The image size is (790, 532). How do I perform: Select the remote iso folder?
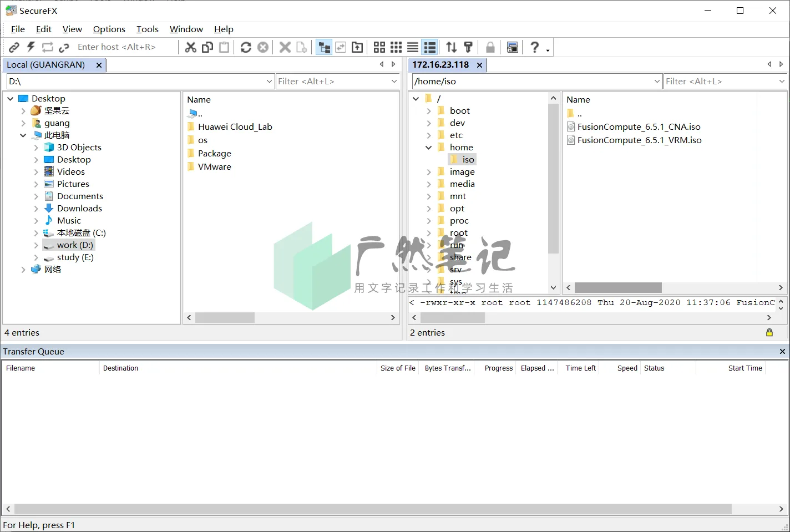coord(468,160)
